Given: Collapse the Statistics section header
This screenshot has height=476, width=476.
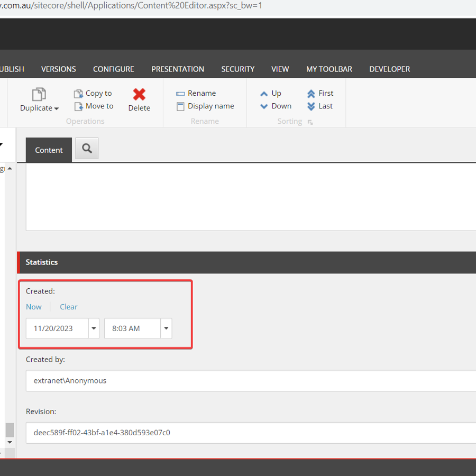Looking at the screenshot, I should click(x=246, y=262).
